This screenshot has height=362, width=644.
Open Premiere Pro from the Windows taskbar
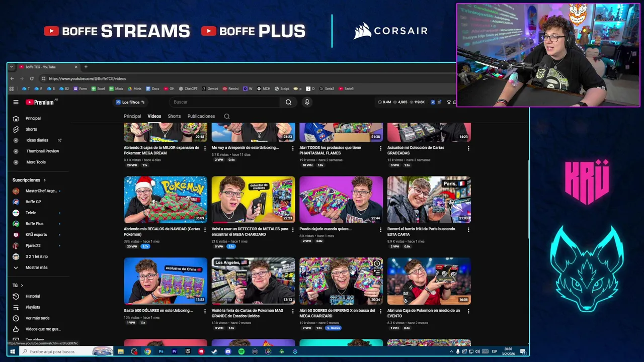(x=174, y=351)
